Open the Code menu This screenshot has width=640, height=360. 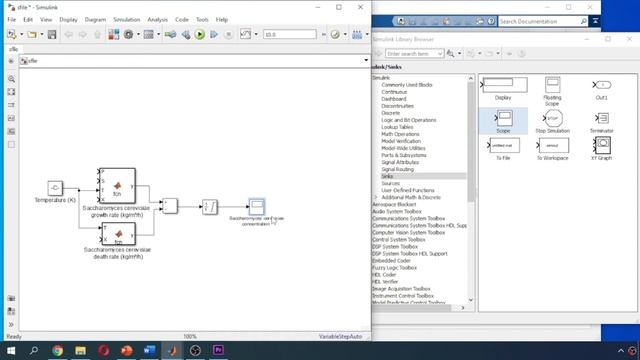tap(182, 20)
